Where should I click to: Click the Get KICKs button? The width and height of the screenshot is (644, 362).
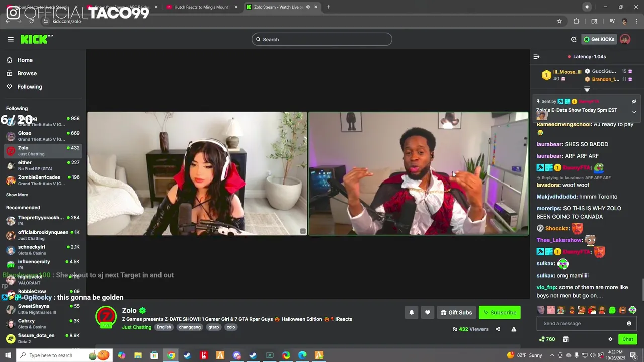tap(599, 39)
